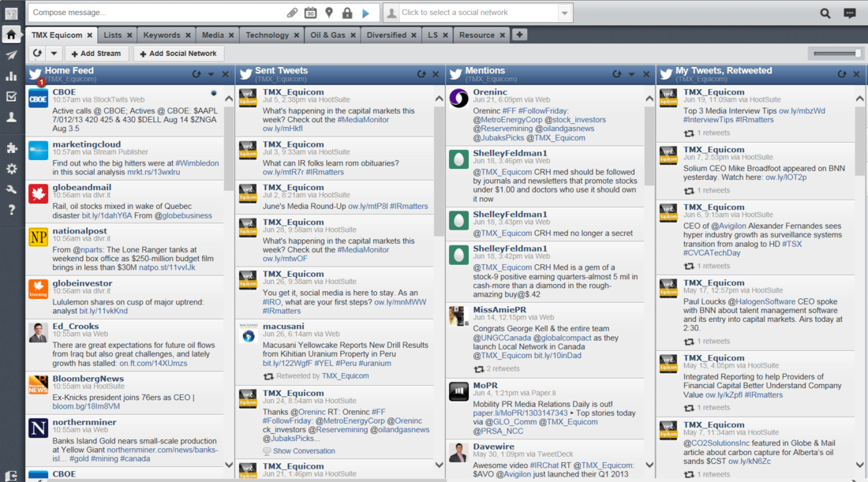Expand the social network selector dropdown

click(x=564, y=13)
